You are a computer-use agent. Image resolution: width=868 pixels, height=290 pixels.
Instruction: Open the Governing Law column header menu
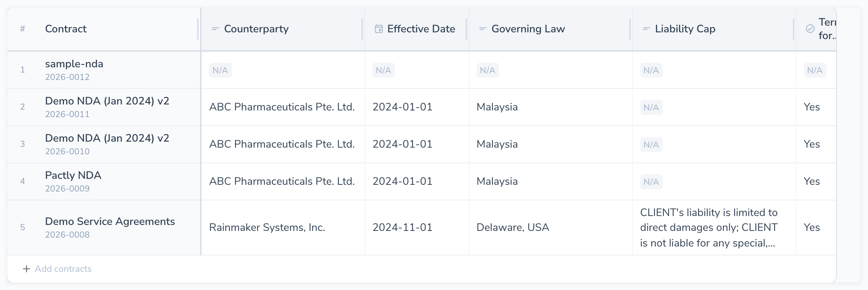point(528,29)
